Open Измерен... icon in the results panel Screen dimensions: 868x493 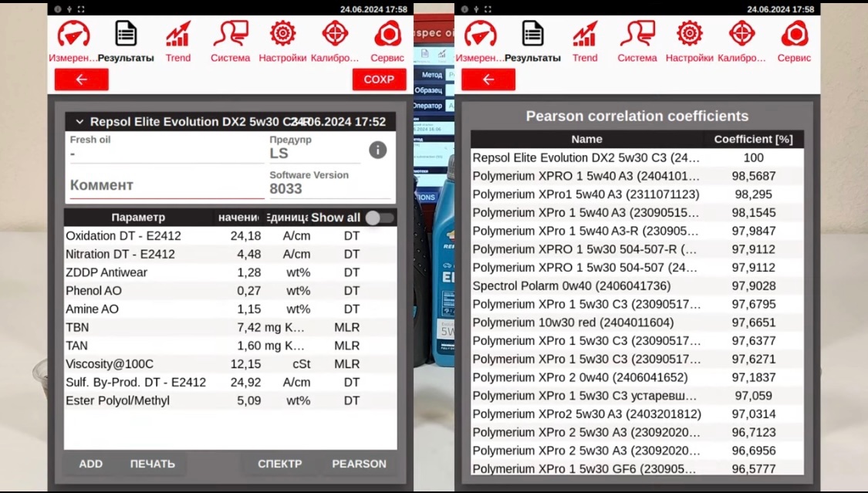73,34
